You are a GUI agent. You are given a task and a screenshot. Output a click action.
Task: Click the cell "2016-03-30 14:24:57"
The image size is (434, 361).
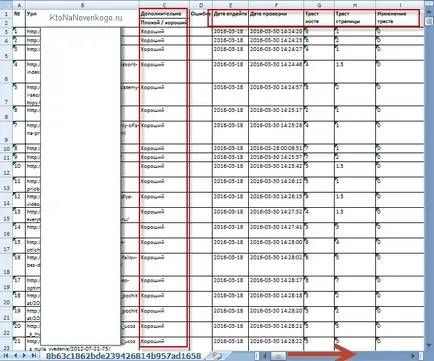[x=276, y=95]
